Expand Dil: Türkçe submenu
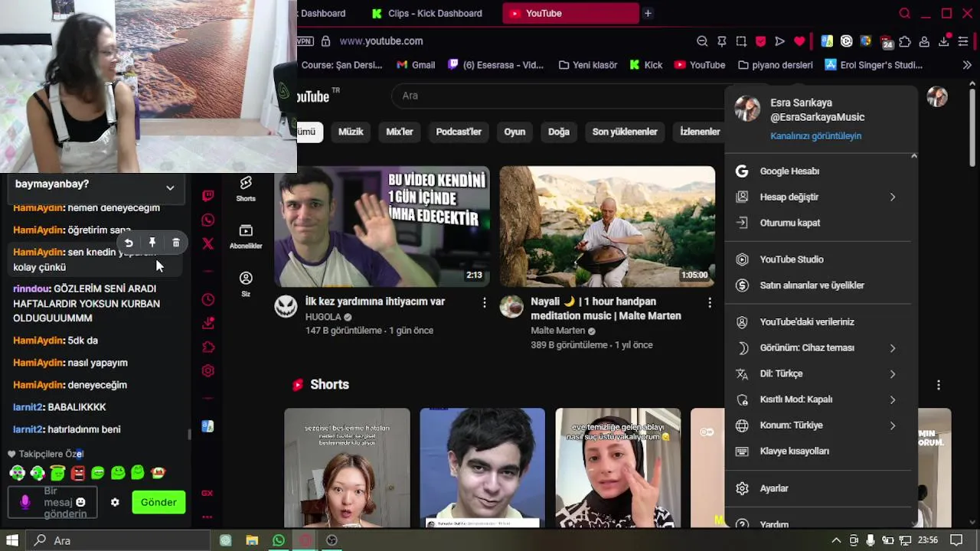The height and width of the screenshot is (551, 980). point(893,373)
